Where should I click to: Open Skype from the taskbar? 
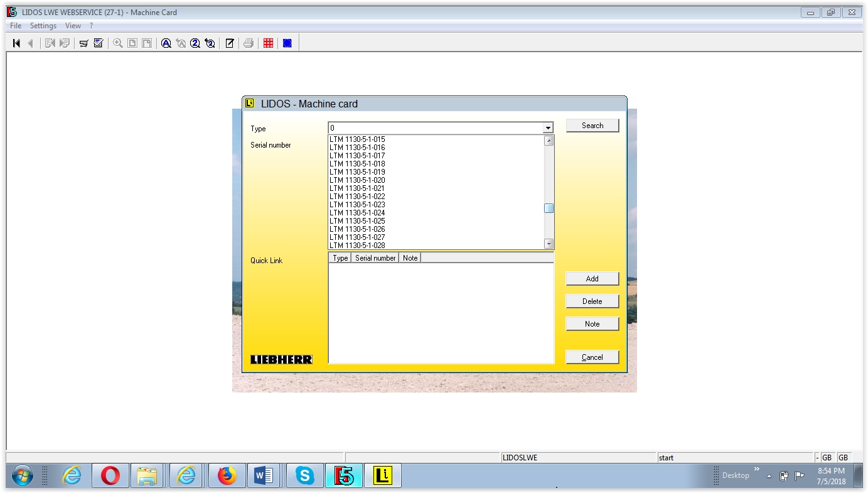click(305, 476)
